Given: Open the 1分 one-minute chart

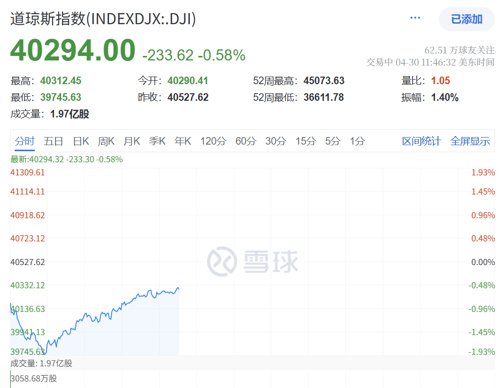Looking at the screenshot, I should [x=357, y=141].
